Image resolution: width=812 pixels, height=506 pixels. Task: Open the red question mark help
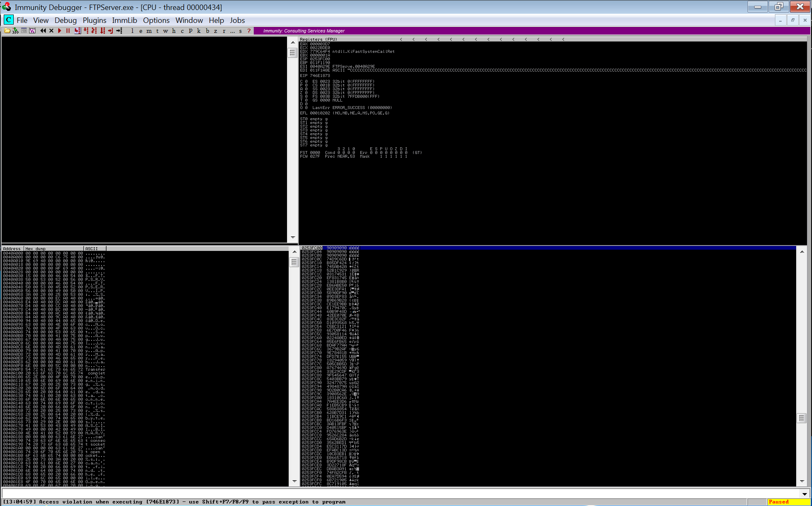click(249, 31)
